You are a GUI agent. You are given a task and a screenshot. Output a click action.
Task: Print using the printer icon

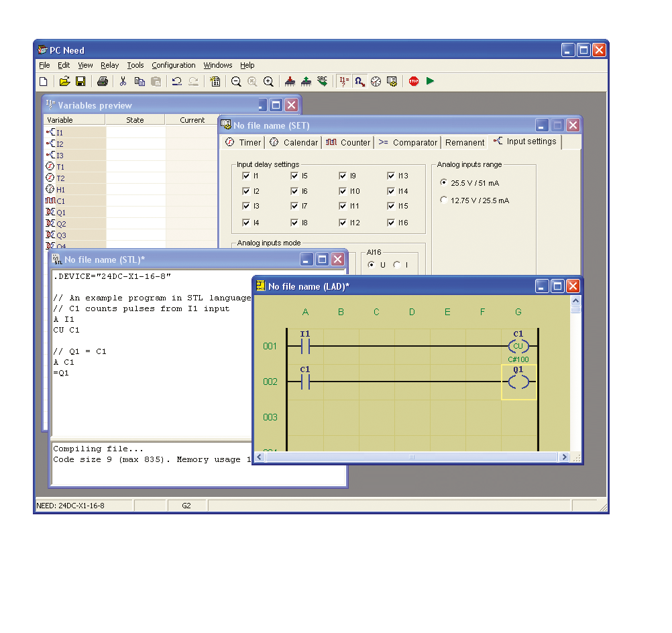[103, 81]
